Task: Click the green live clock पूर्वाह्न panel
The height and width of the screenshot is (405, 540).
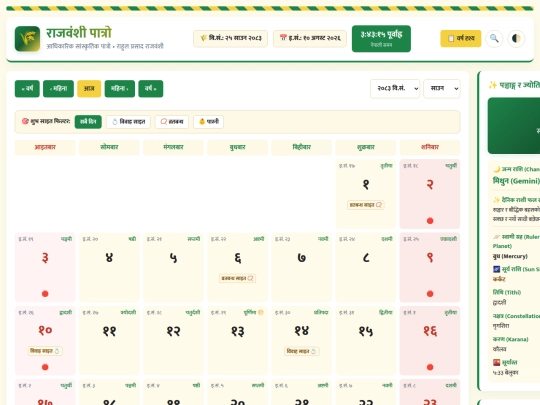Action: tap(381, 39)
